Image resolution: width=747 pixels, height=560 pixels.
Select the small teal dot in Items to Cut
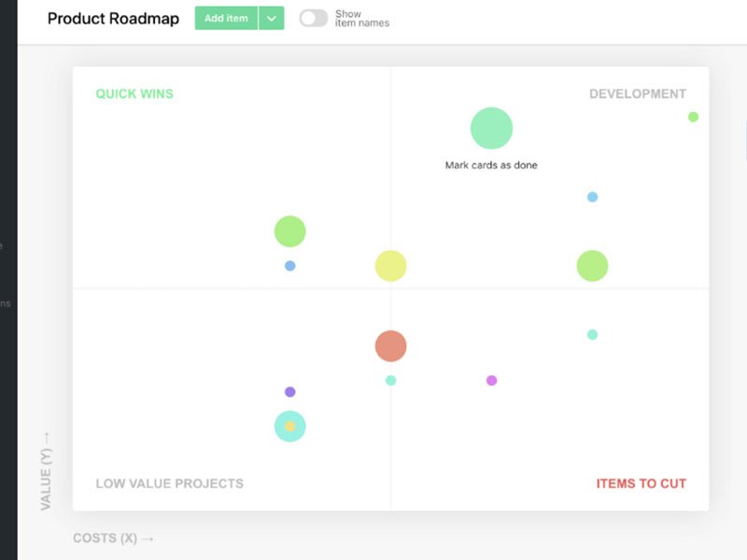point(592,334)
